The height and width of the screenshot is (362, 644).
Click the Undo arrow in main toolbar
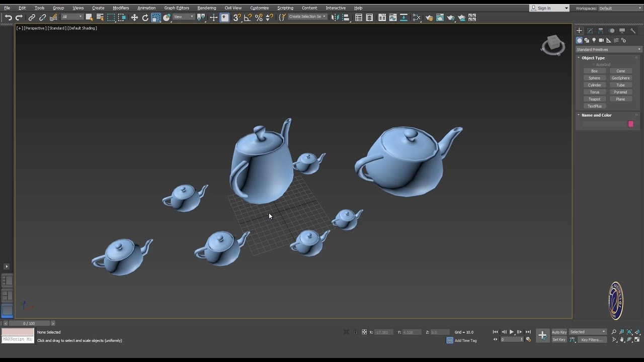pos(9,18)
